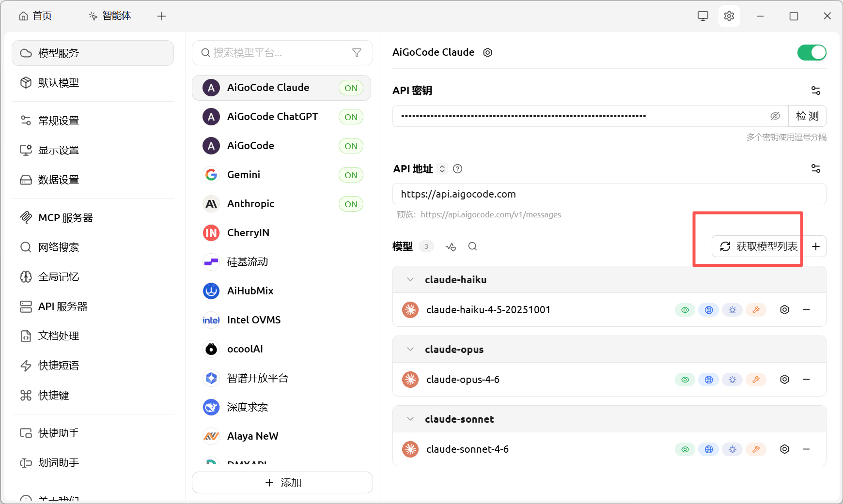Open API 服务器 settings
Viewport: 843px width, 504px height.
pyautogui.click(x=93, y=306)
